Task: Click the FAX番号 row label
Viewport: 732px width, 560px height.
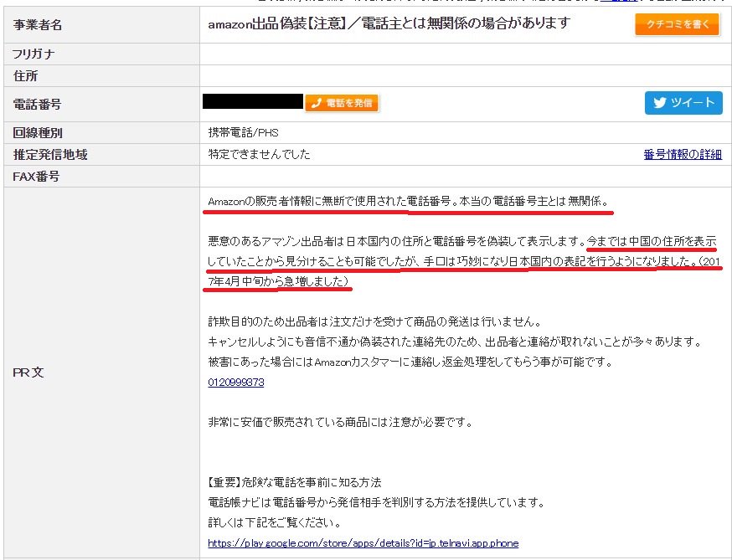Action: pyautogui.click(x=36, y=177)
